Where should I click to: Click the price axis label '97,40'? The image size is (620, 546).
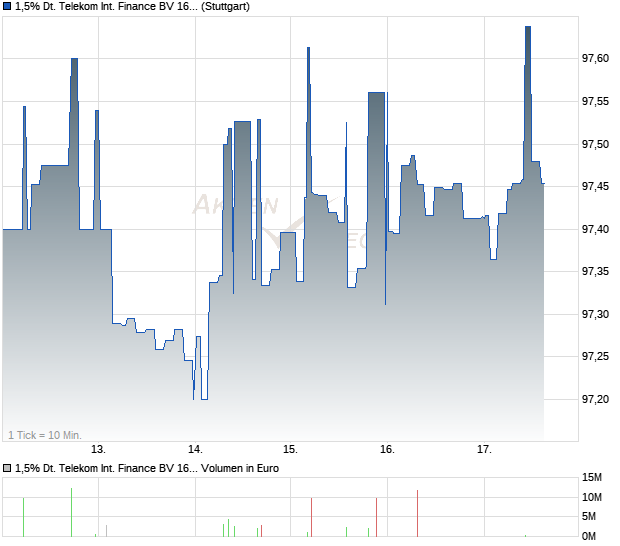595,229
